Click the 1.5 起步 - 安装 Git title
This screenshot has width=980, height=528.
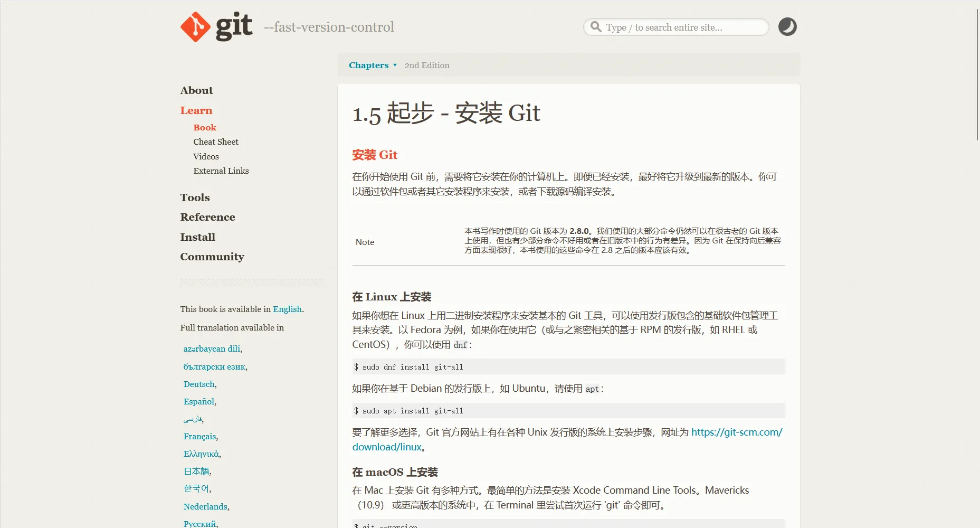coord(446,113)
